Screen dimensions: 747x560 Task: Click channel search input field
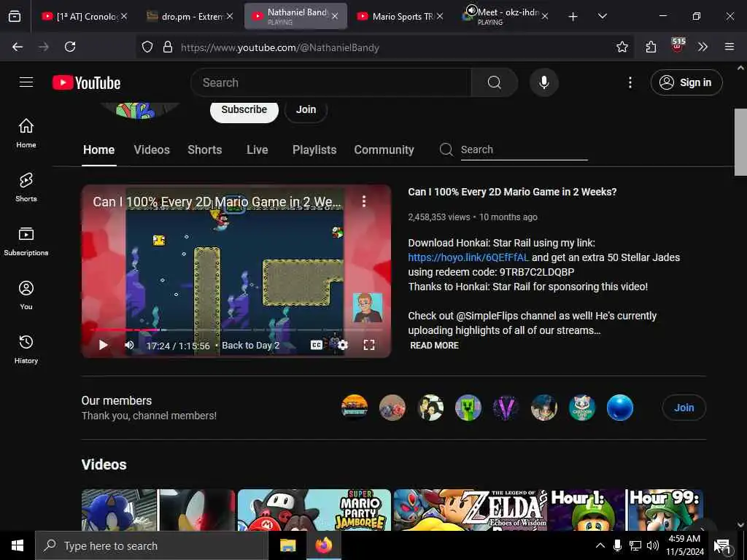pos(524,149)
